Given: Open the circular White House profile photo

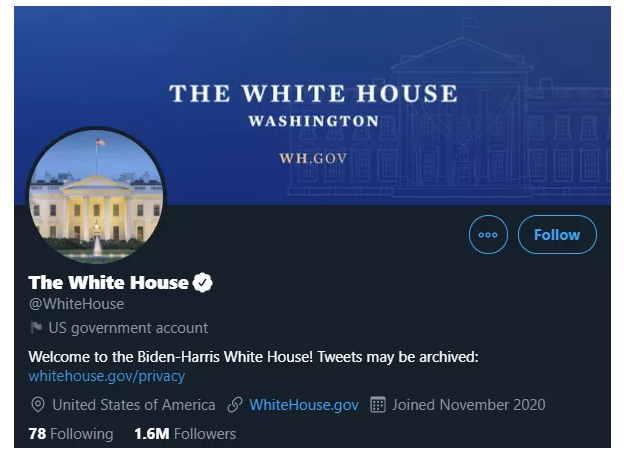Looking at the screenshot, I should (x=96, y=196).
